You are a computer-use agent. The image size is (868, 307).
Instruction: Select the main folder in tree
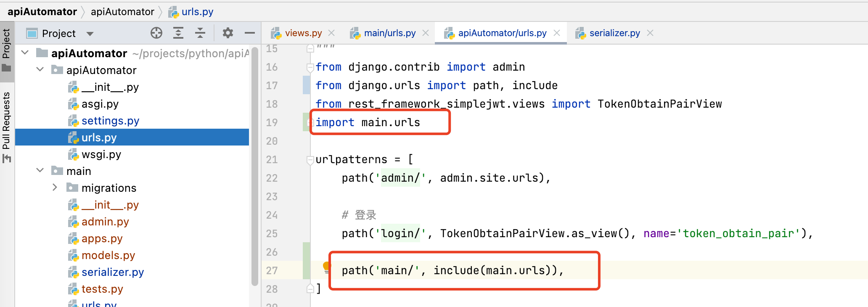[x=79, y=171]
